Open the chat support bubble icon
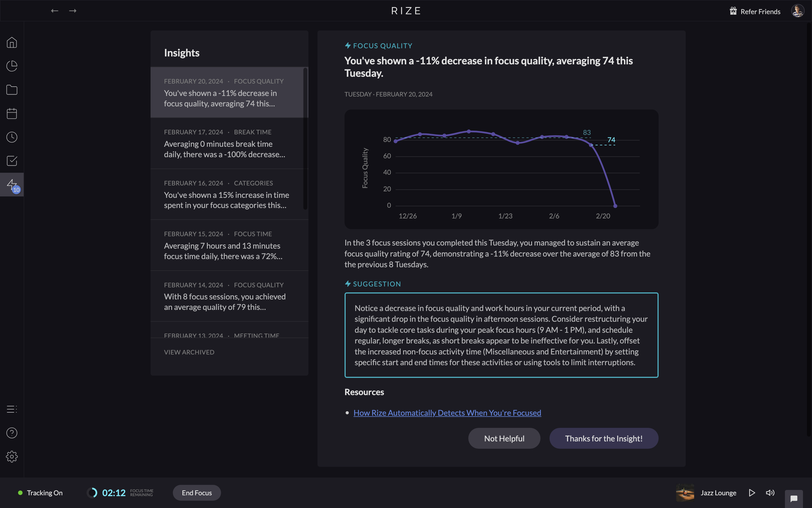Viewport: 812px width, 508px height. click(x=794, y=499)
